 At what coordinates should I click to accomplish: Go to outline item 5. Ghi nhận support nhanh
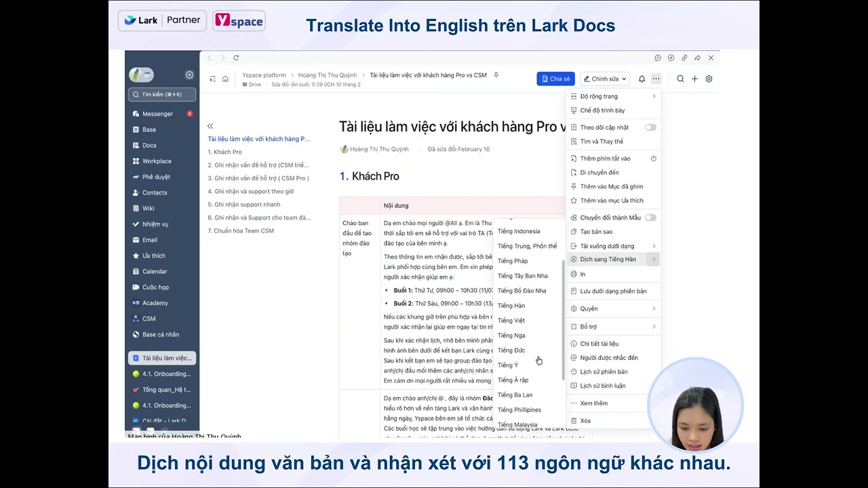pyautogui.click(x=244, y=205)
